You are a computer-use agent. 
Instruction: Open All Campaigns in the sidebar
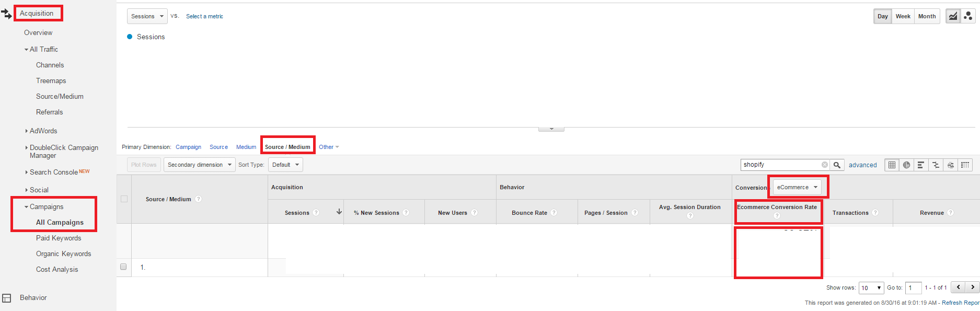tap(60, 222)
